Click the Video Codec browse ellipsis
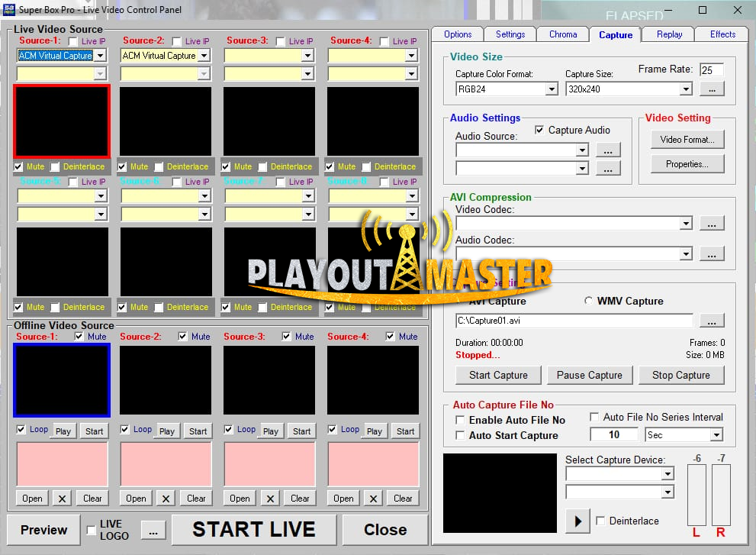Image resolution: width=756 pixels, height=555 pixels. tap(711, 223)
